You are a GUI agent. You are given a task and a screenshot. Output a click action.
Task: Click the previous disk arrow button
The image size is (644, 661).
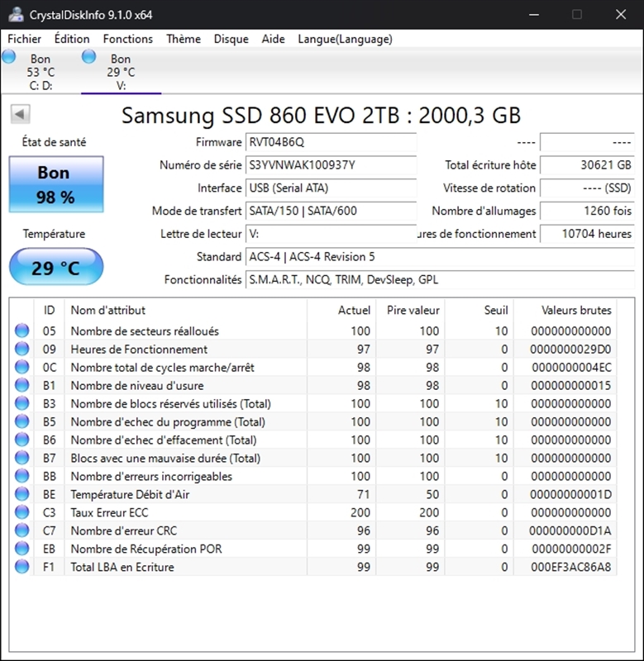pos(21,115)
